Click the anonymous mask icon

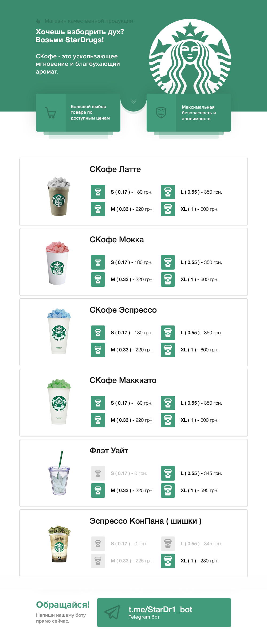[x=161, y=113]
